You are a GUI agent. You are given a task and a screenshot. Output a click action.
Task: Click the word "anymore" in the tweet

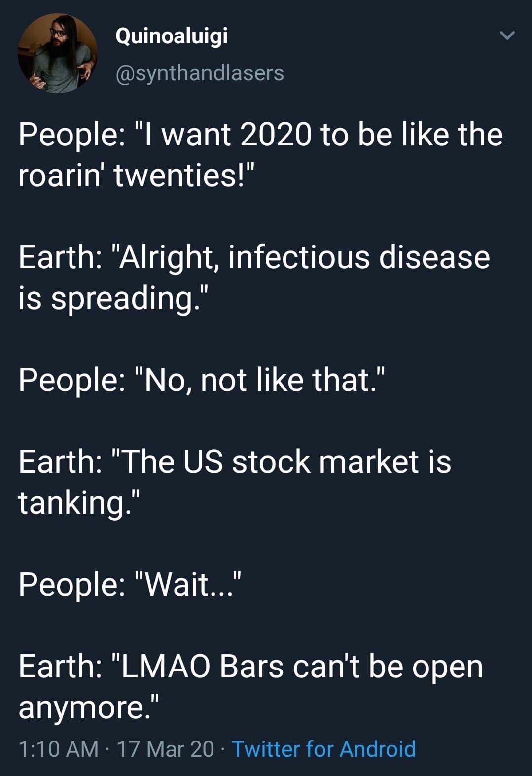pyautogui.click(x=81, y=707)
